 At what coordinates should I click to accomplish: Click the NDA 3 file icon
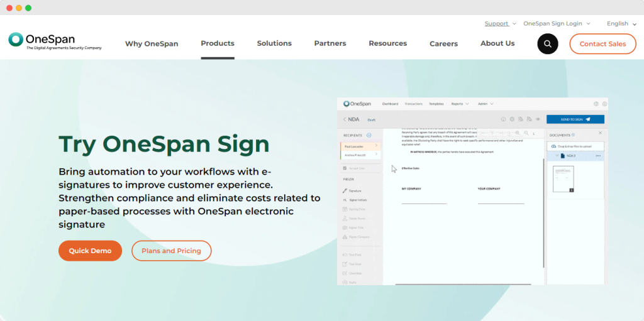click(x=563, y=156)
